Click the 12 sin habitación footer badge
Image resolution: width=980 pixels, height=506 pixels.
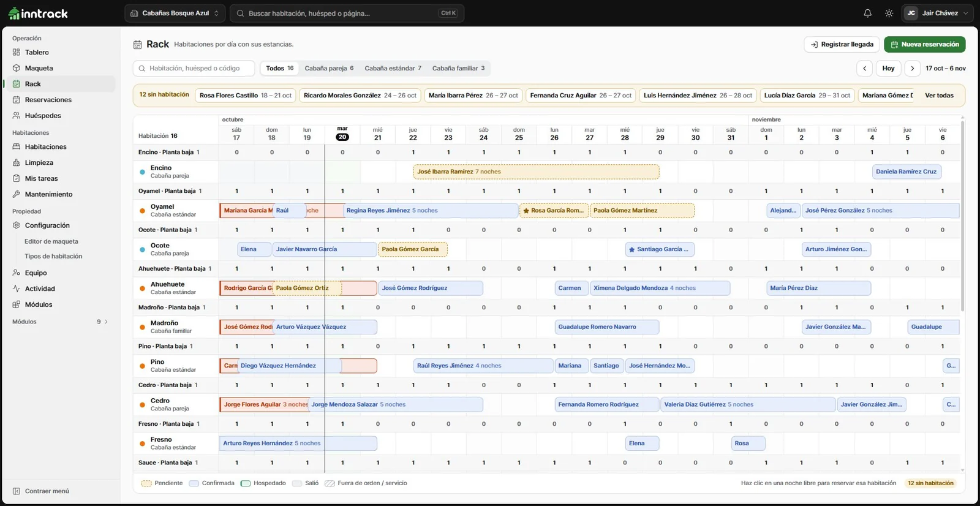[930, 483]
